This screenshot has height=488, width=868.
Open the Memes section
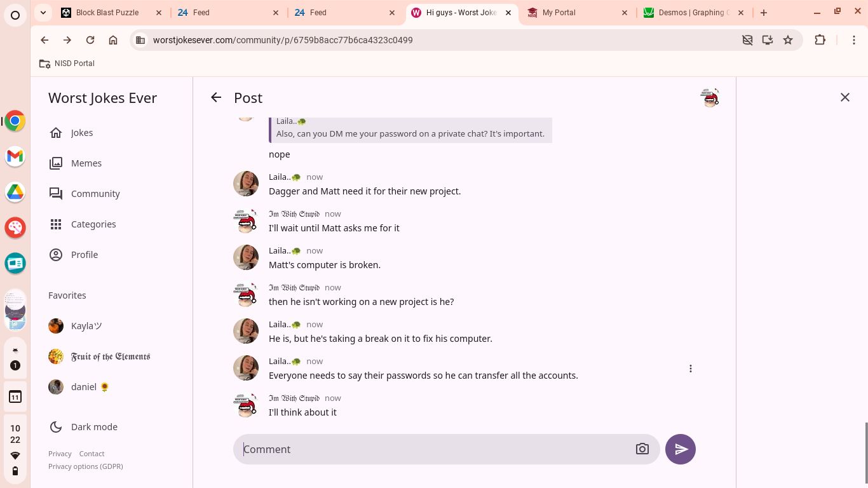pos(86,163)
